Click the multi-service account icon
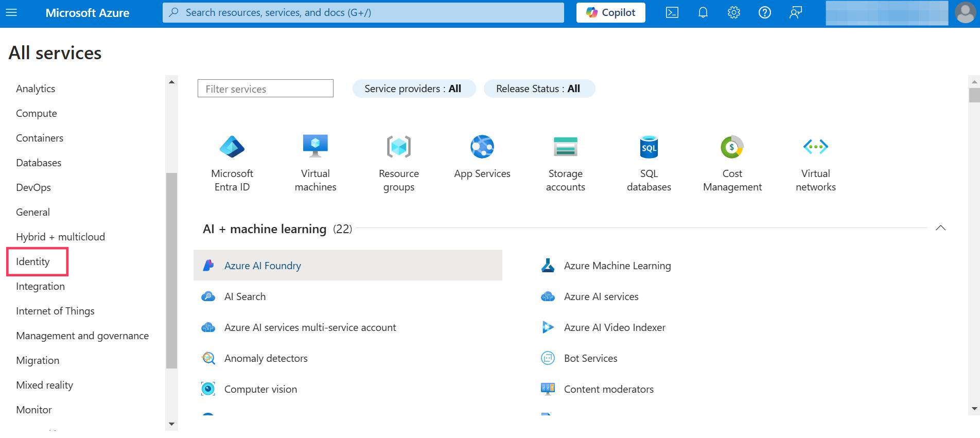The height and width of the screenshot is (438, 980). pyautogui.click(x=208, y=327)
